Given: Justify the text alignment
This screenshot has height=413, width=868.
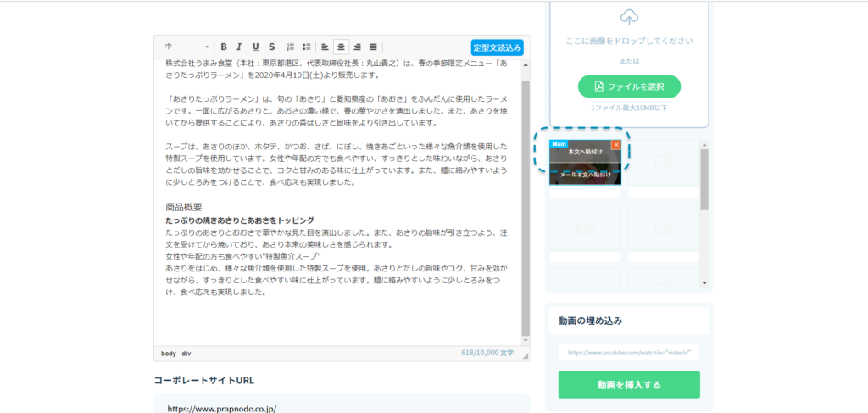Looking at the screenshot, I should (373, 47).
